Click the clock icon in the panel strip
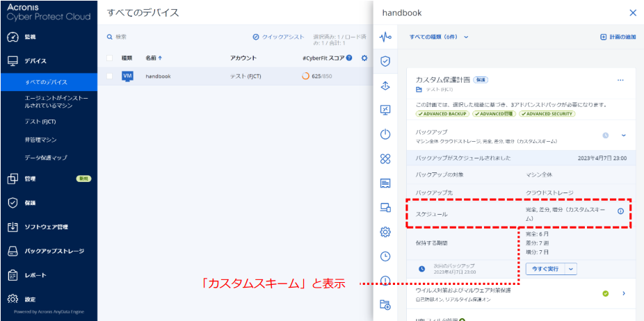 [385, 256]
